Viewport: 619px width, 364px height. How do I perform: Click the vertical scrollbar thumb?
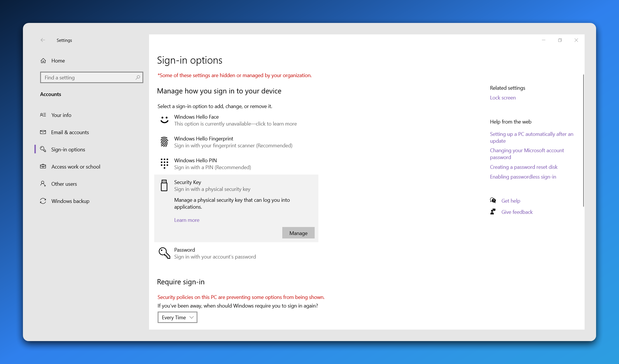pyautogui.click(x=583, y=140)
